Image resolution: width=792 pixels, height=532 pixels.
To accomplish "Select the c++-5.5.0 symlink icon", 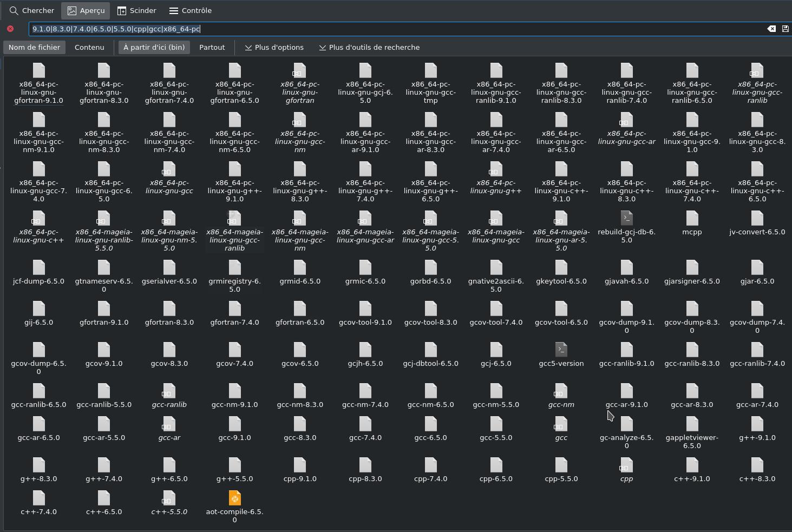I will (x=169, y=498).
